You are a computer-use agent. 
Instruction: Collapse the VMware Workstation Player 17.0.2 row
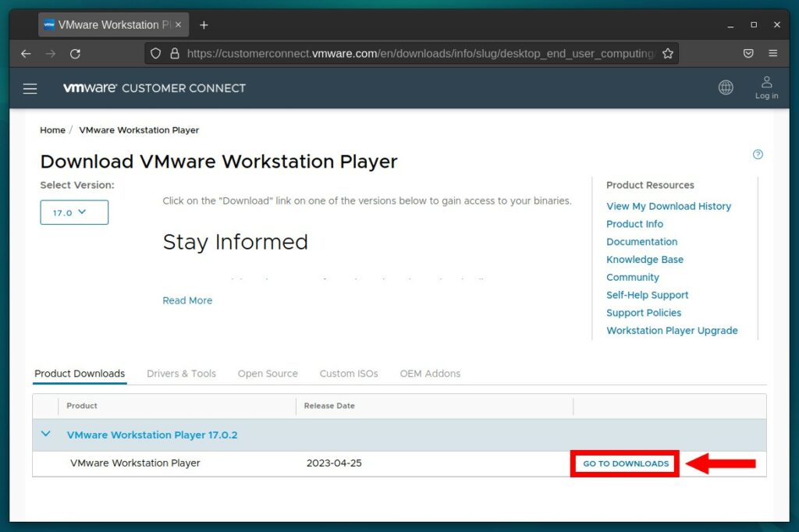(46, 434)
